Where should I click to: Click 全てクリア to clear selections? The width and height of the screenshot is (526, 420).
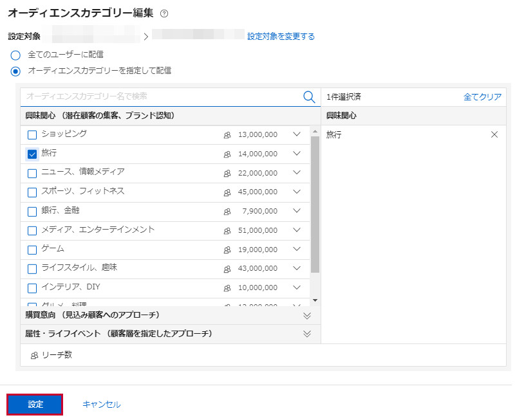point(482,97)
